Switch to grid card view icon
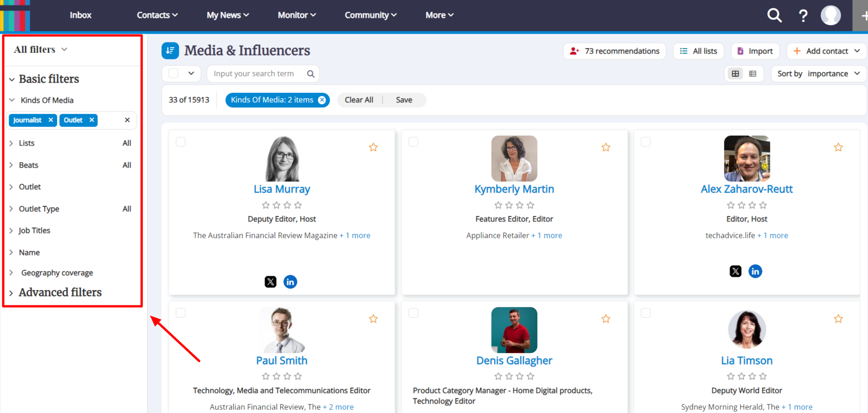Viewport: 868px width, 413px height. (735, 74)
